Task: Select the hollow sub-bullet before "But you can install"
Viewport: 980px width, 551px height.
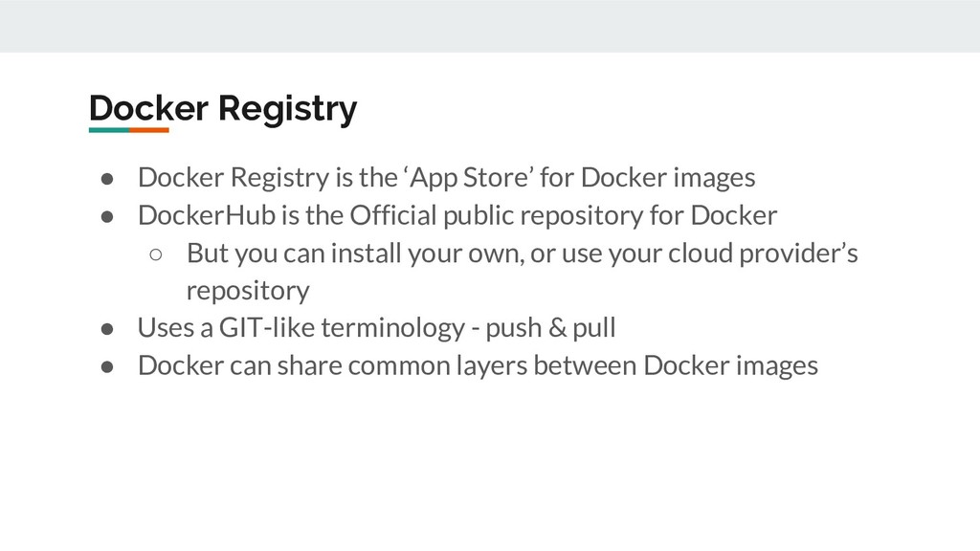Action: point(156,254)
